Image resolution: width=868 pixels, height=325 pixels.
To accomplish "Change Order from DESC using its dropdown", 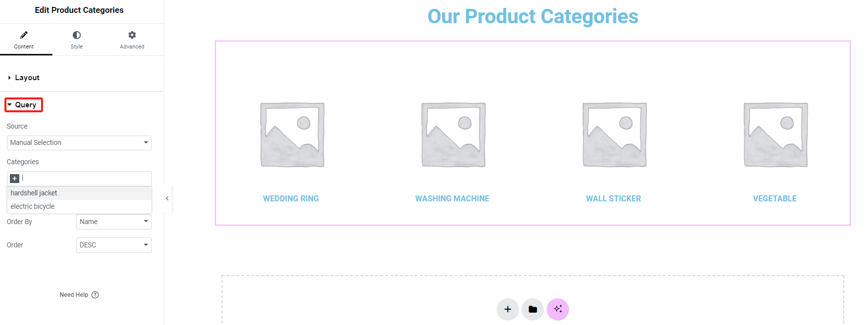I will (x=113, y=245).
